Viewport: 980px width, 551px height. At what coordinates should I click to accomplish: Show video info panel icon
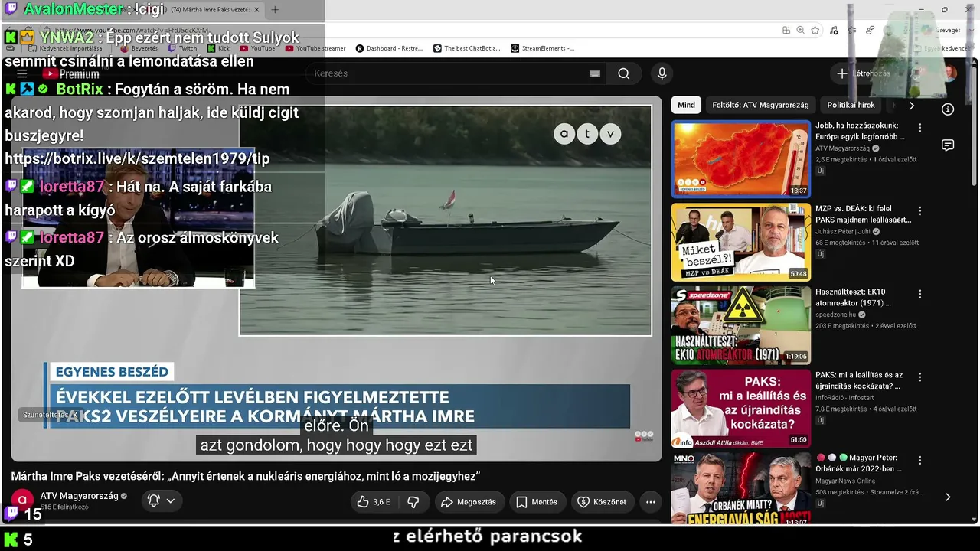click(948, 109)
